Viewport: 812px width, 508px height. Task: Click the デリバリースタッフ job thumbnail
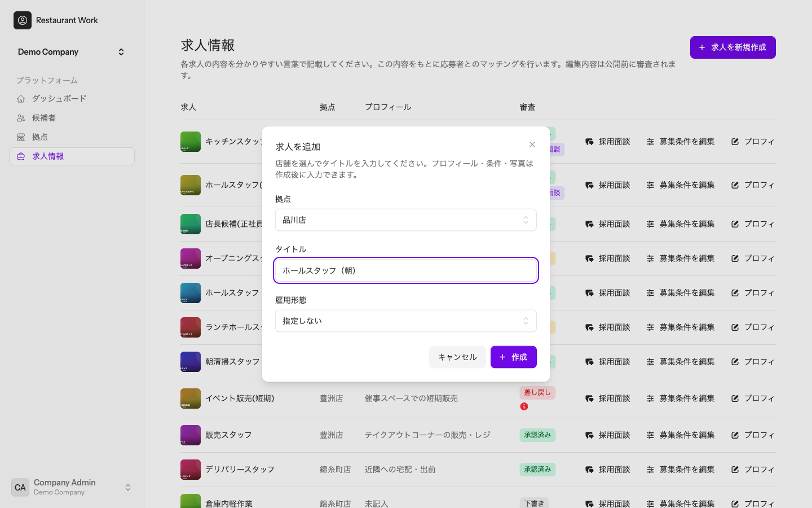191,470
